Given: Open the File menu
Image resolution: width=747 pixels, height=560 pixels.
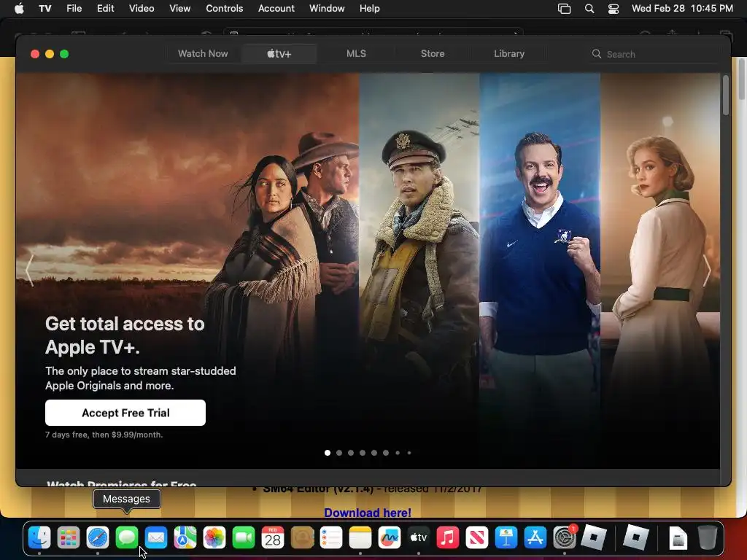Looking at the screenshot, I should tap(74, 8).
